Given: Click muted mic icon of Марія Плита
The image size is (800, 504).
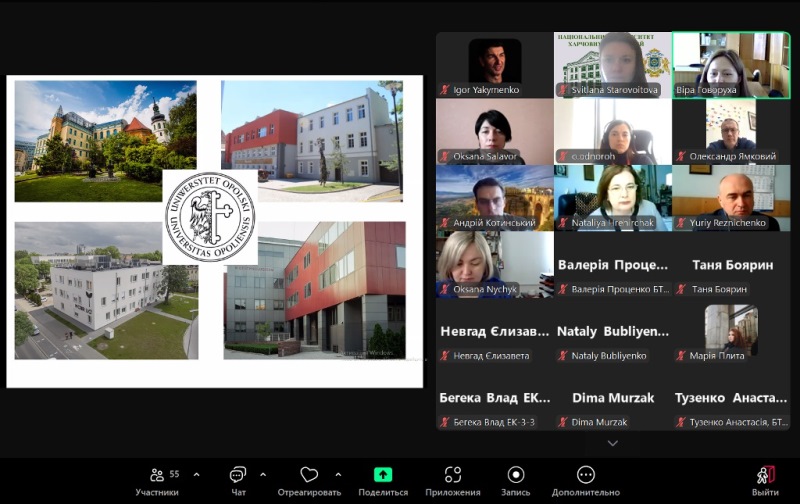Looking at the screenshot, I should [681, 356].
